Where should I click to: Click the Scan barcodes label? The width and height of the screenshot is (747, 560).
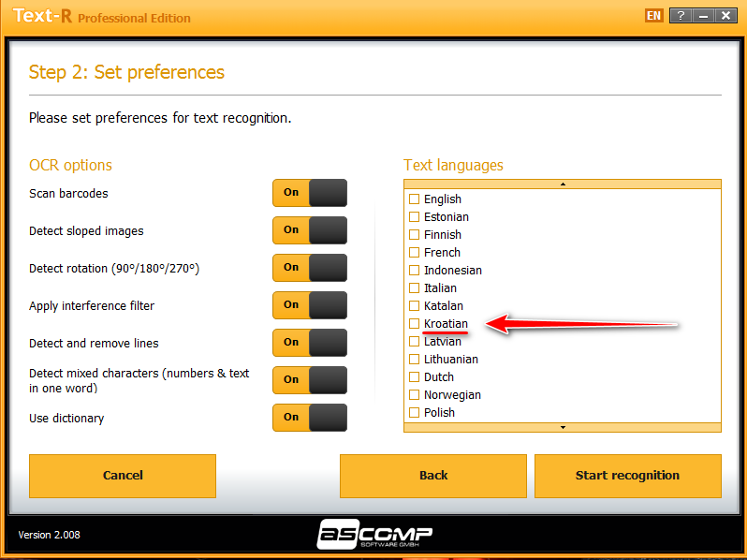(68, 194)
